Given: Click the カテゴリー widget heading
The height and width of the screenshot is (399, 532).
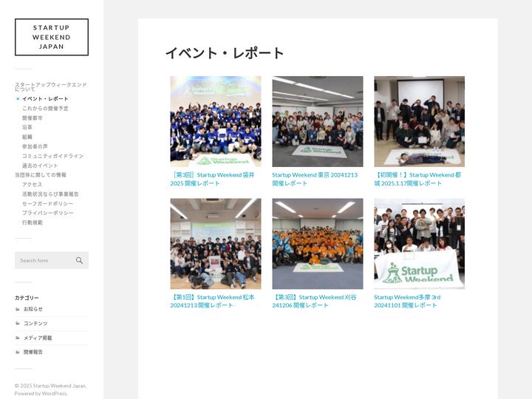Looking at the screenshot, I should [x=27, y=298].
